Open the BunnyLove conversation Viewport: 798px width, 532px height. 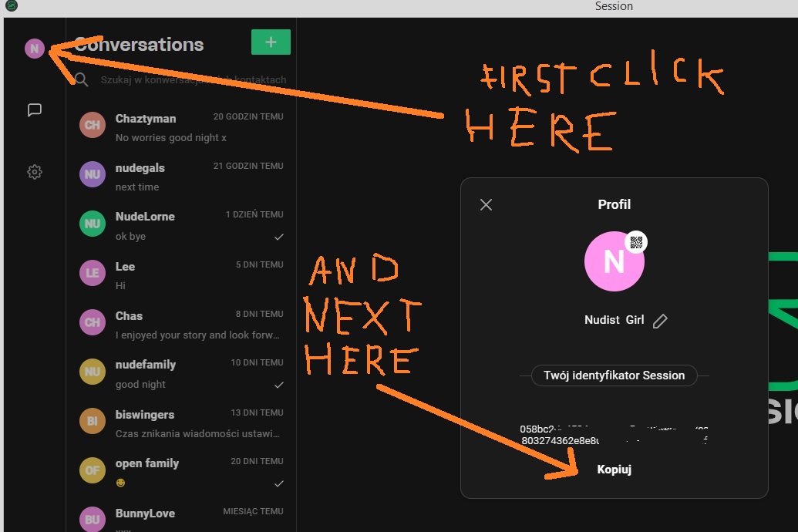click(x=181, y=515)
